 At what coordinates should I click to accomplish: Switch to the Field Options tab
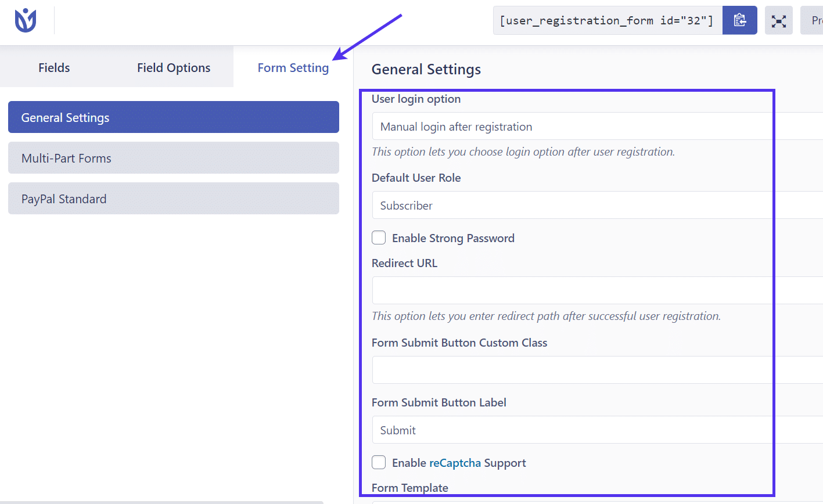click(173, 67)
